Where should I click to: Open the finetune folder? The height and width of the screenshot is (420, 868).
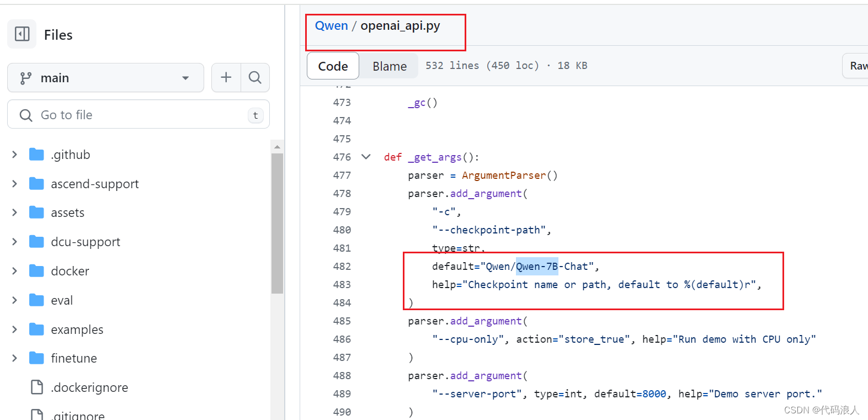coord(74,358)
